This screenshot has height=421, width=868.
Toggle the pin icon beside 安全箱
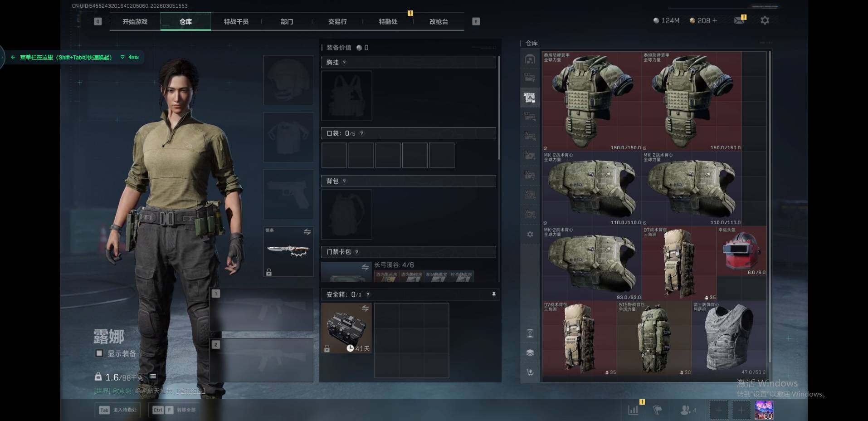click(493, 294)
